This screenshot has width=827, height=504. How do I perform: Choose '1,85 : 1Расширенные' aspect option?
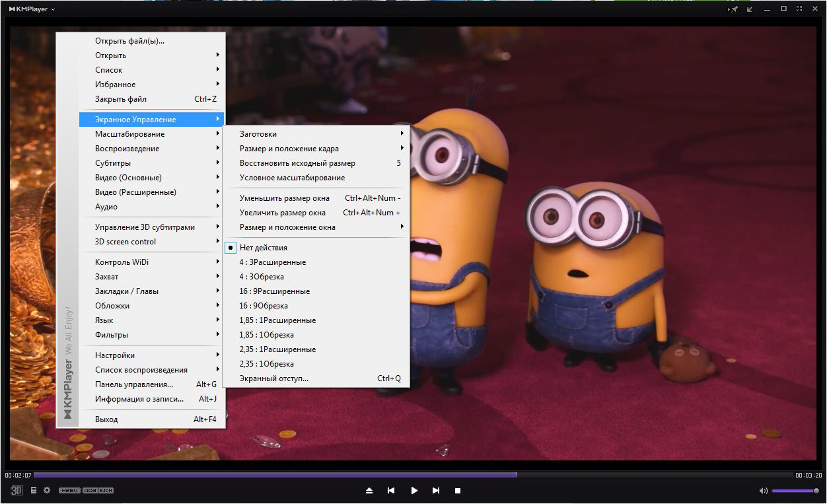[x=316, y=320]
